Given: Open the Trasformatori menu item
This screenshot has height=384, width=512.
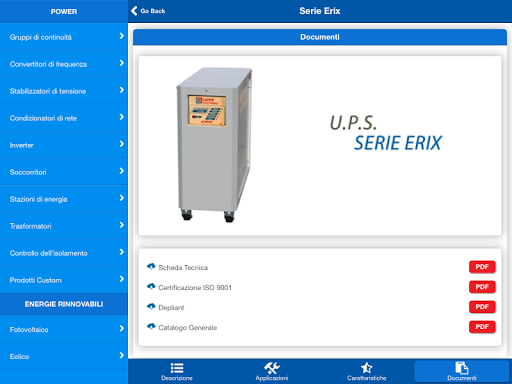Looking at the screenshot, I should point(64,226).
